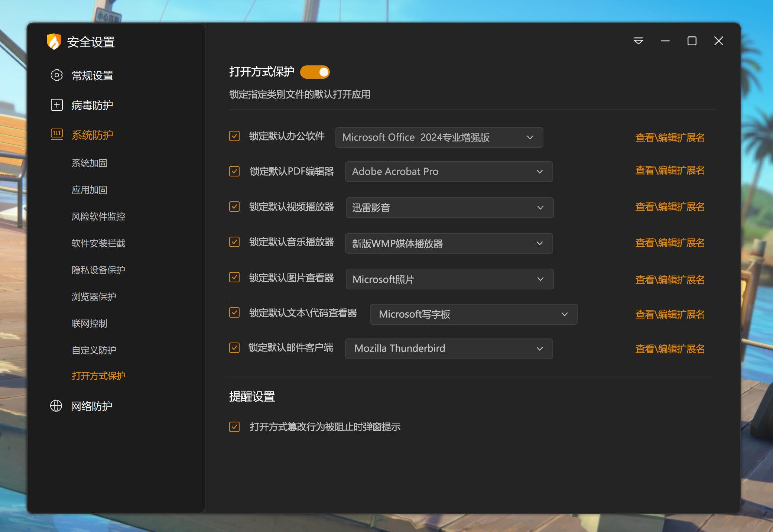Open the 风险软件监控 sub-item
Image resolution: width=773 pixels, height=532 pixels.
coord(98,217)
